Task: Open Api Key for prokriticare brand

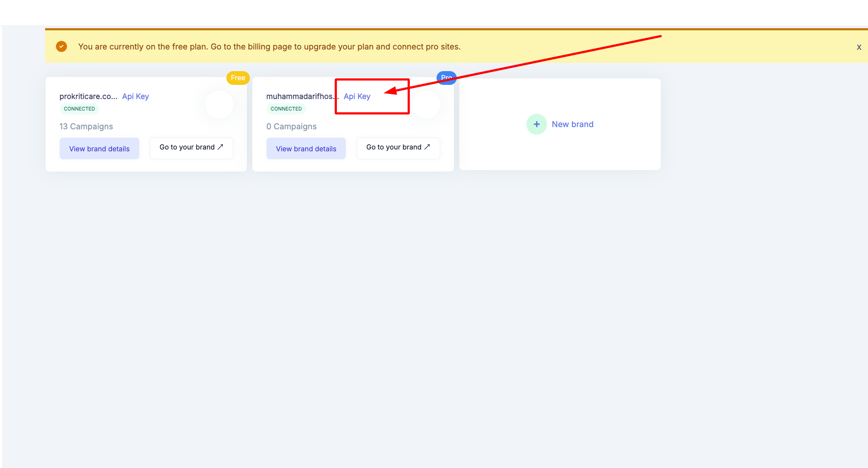Action: tap(135, 96)
